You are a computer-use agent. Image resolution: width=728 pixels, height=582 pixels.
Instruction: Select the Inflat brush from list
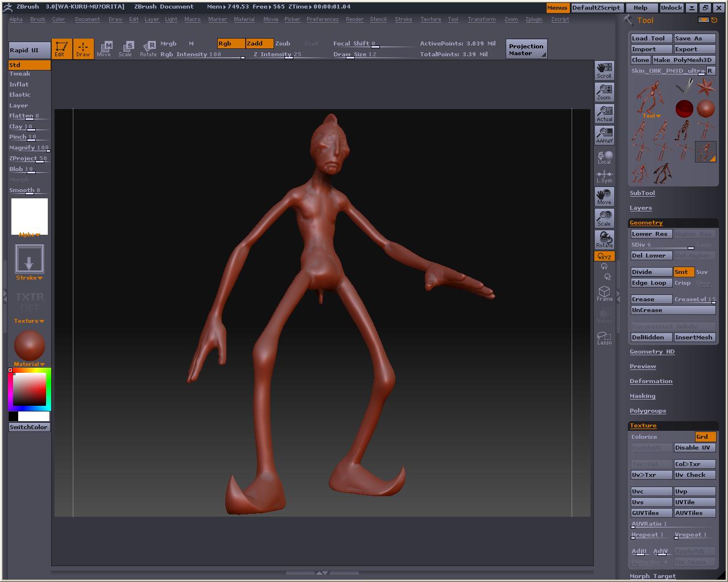(19, 84)
